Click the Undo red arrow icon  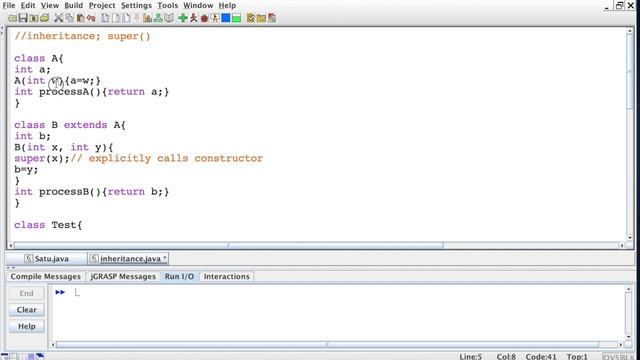tap(91, 18)
